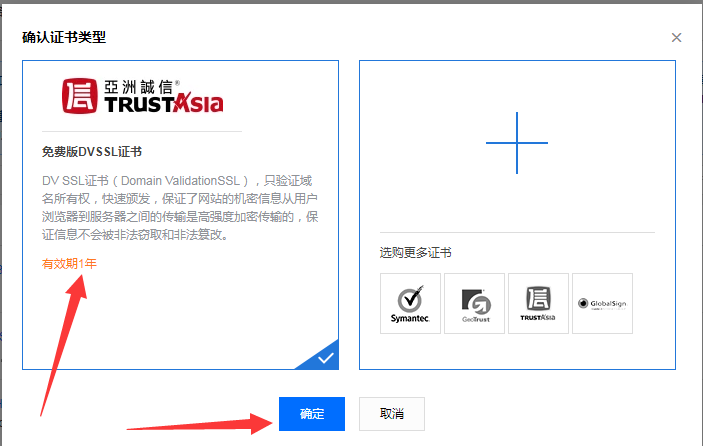Select the small TrustAsia brand thumbnail
This screenshot has width=703, height=446.
(538, 303)
